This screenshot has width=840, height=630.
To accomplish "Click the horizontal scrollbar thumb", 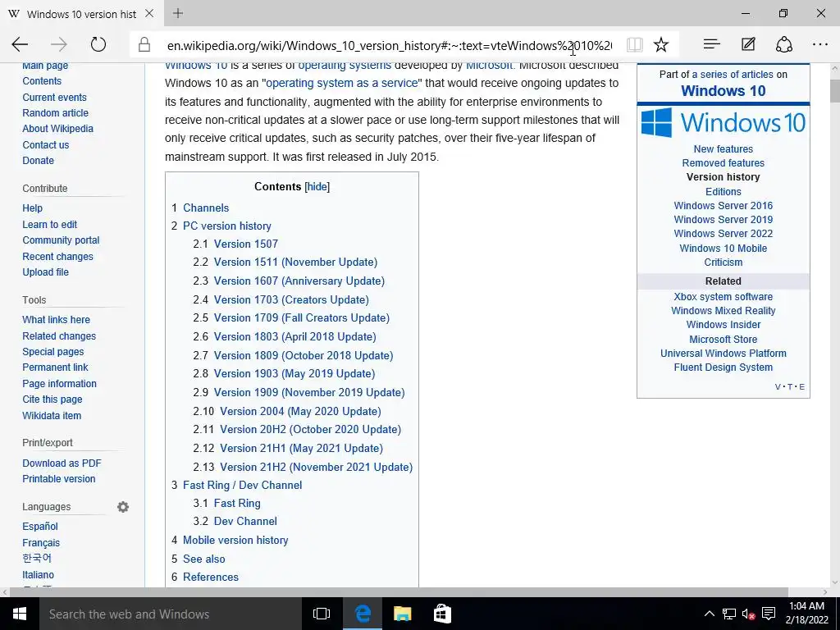I will [399, 592].
